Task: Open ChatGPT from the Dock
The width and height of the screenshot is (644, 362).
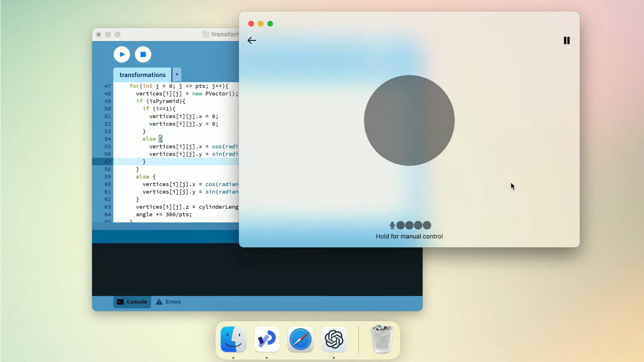Action: point(334,339)
